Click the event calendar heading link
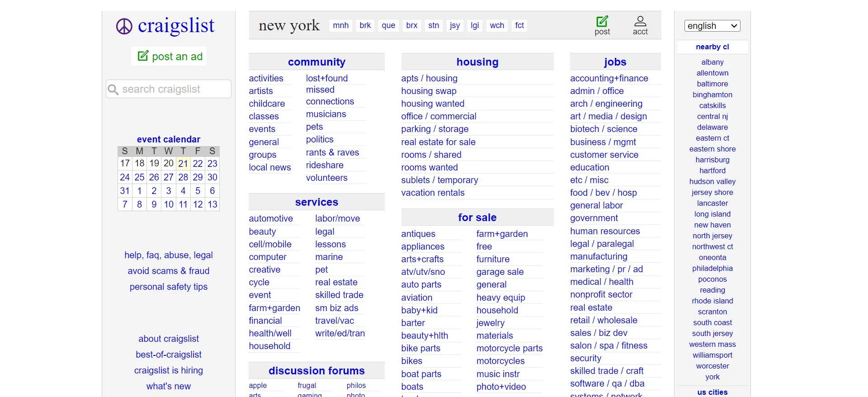 (169, 139)
